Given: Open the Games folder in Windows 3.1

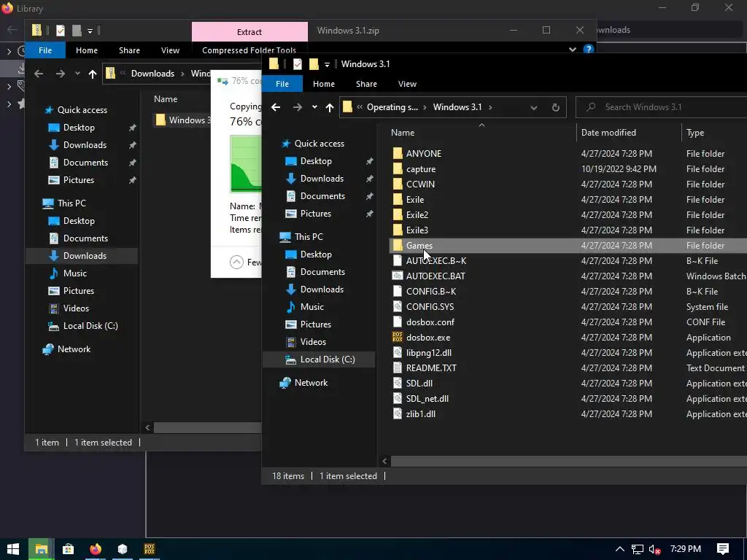Looking at the screenshot, I should pos(419,246).
